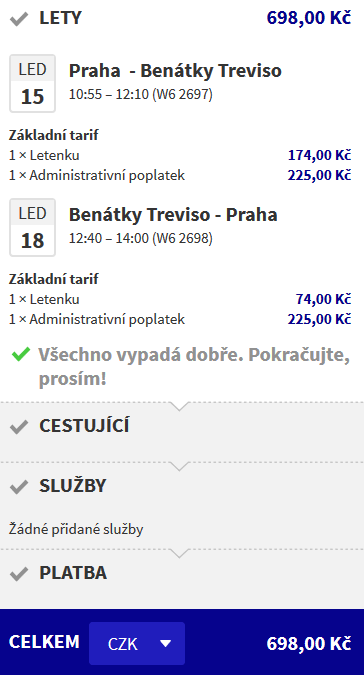364x675 pixels.
Task: Click the CELKEM total price 698,00 Kč
Action: 308,644
